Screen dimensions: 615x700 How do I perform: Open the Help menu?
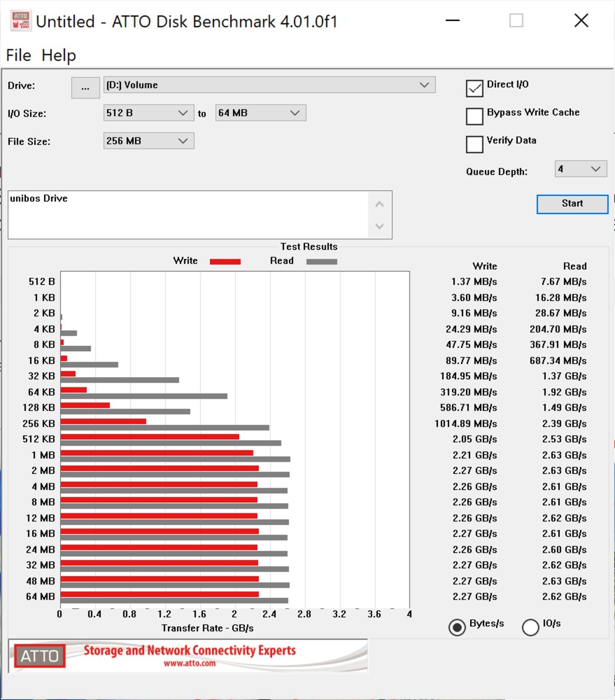coord(59,55)
